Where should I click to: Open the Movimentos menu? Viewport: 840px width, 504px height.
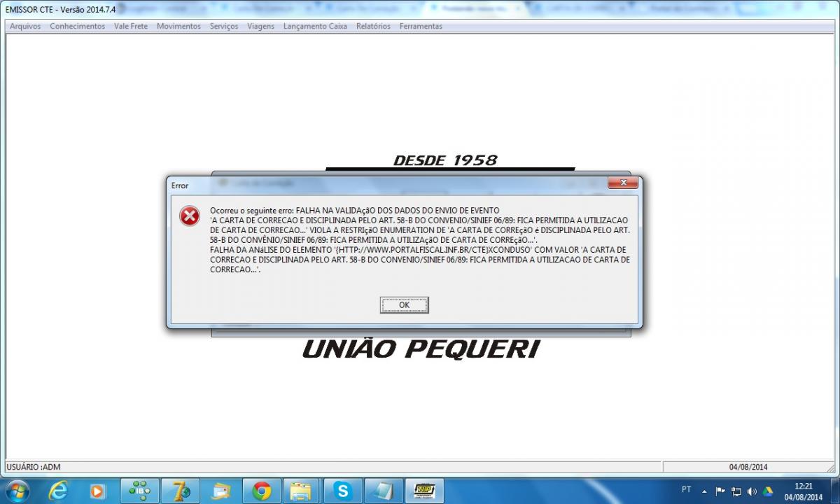click(x=178, y=26)
